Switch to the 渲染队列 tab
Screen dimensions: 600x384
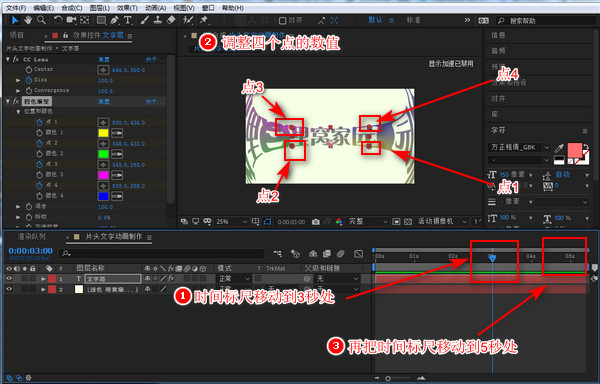[x=32, y=237]
